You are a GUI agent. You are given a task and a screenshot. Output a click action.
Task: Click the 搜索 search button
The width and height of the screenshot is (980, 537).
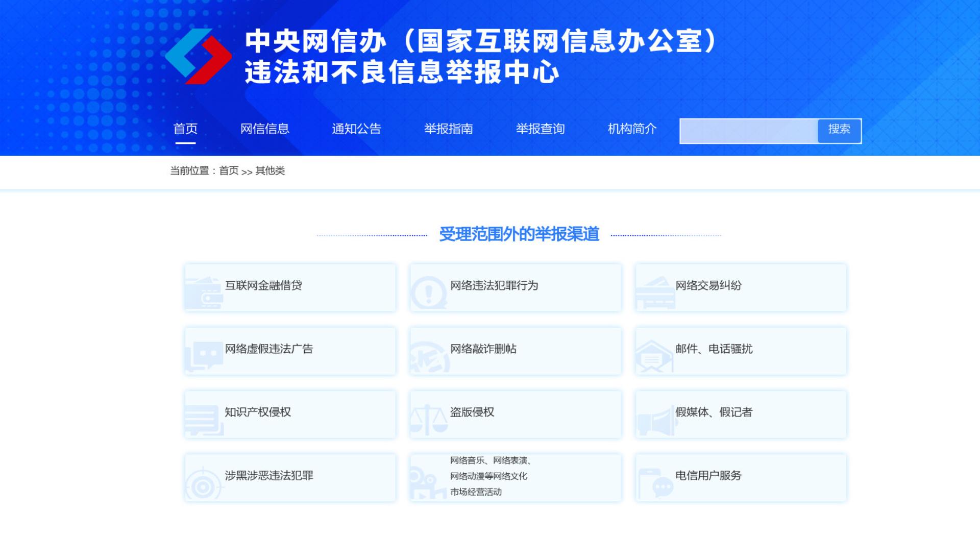839,131
